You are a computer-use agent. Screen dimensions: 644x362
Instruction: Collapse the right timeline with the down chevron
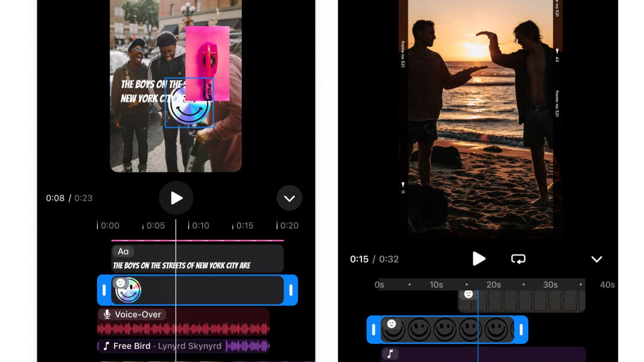(596, 259)
